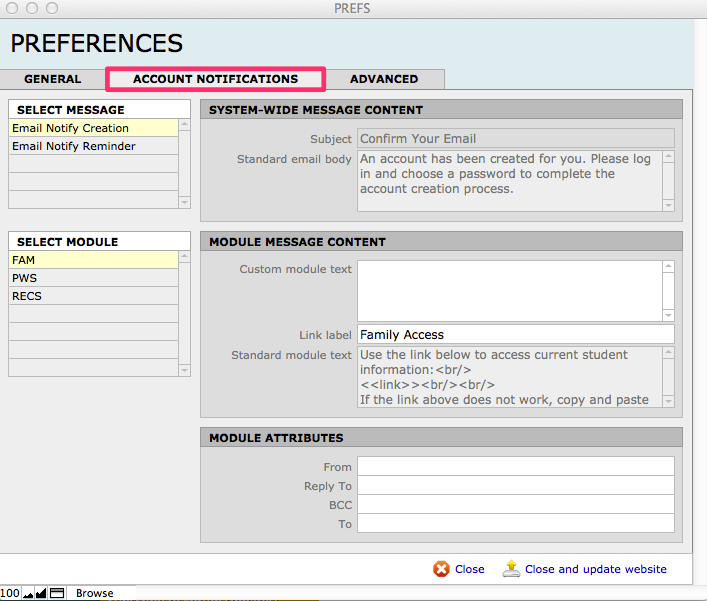Click Close and update website link

(x=595, y=569)
